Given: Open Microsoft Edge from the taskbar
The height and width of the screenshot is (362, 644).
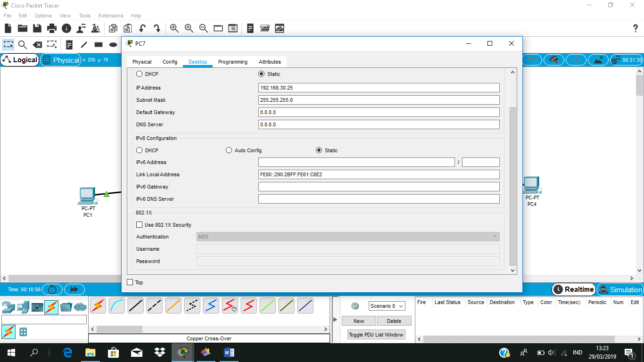Looking at the screenshot, I should pyautogui.click(x=67, y=353).
